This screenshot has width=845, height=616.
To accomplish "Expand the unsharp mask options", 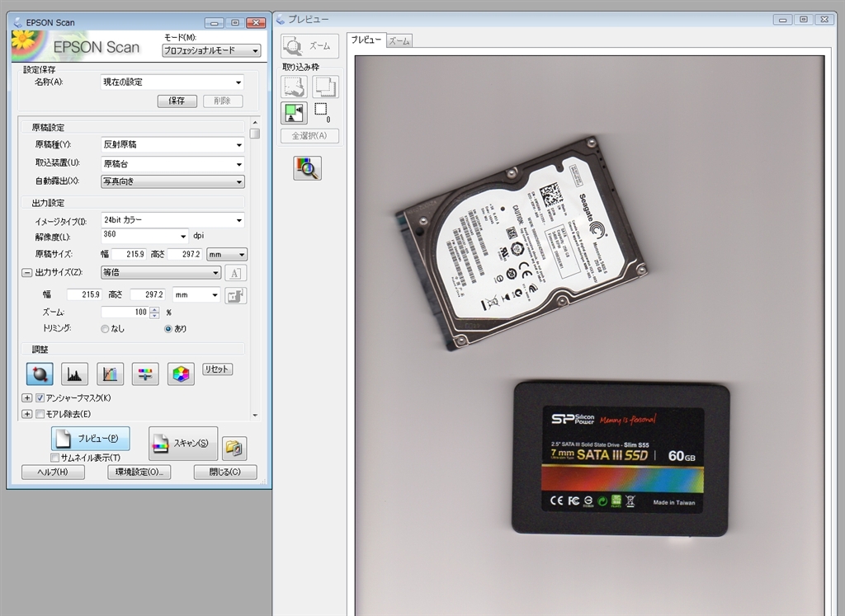I will tap(27, 398).
